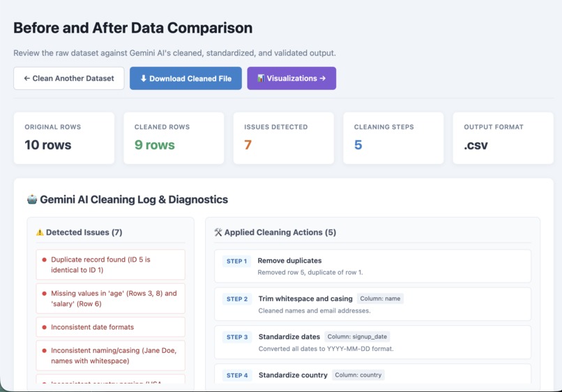
Task: Select the Cleaned Rows stat card
Action: click(174, 138)
